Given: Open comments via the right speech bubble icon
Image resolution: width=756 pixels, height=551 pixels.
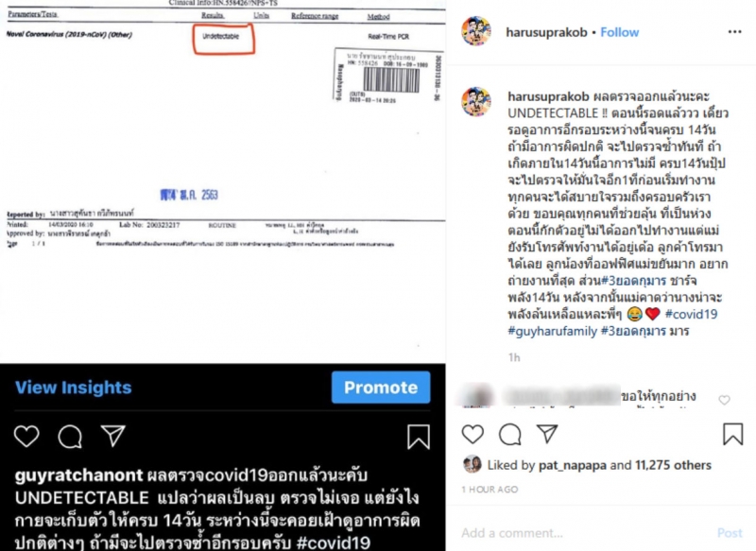Looking at the screenshot, I should tap(510, 435).
